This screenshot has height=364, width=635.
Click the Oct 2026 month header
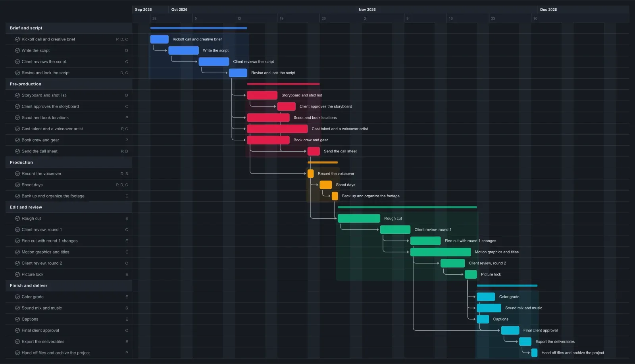pos(179,10)
